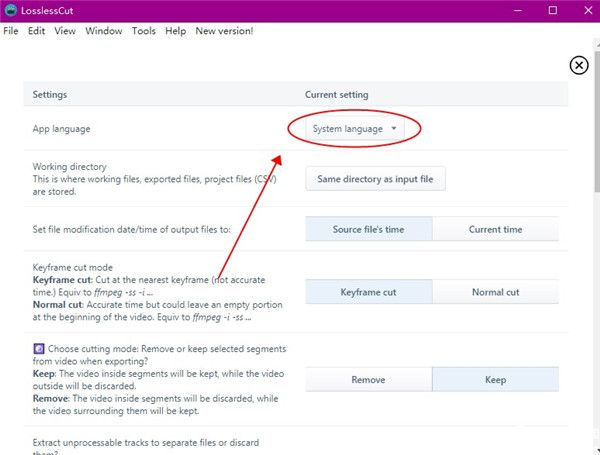Click 'Set file modification date/time of output files to:'
Image resolution: width=600 pixels, height=455 pixels.
pyautogui.click(x=132, y=230)
